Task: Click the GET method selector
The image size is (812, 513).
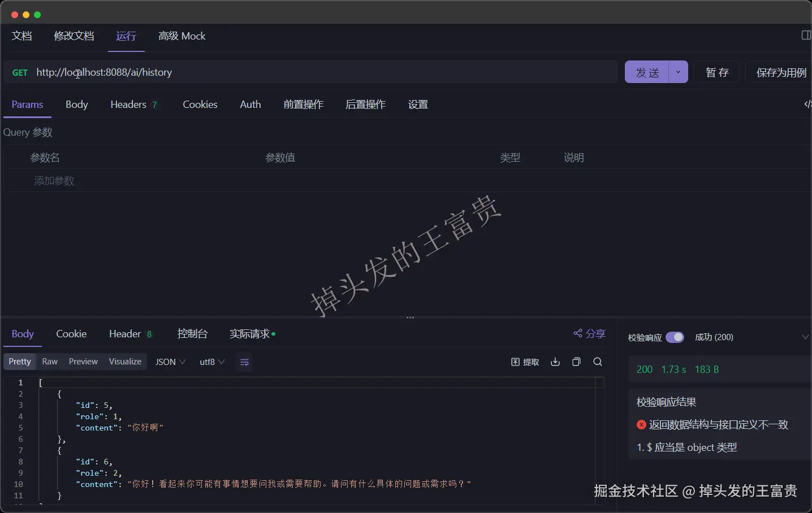Action: 20,72
